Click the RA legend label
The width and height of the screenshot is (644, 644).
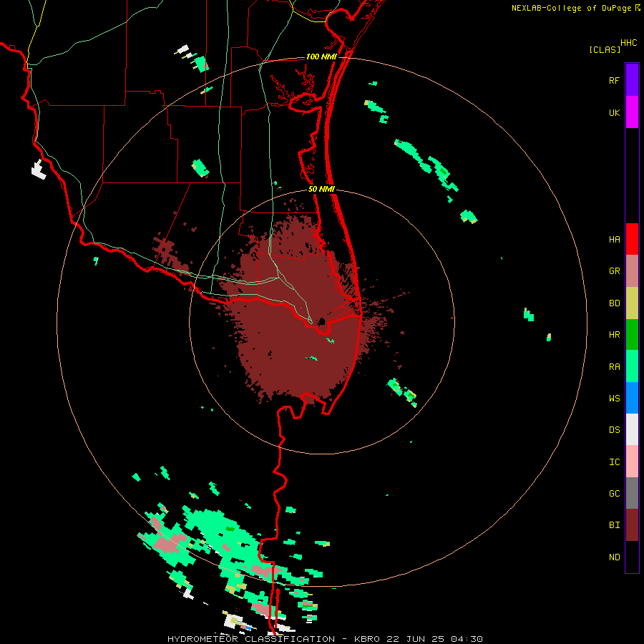tap(614, 367)
